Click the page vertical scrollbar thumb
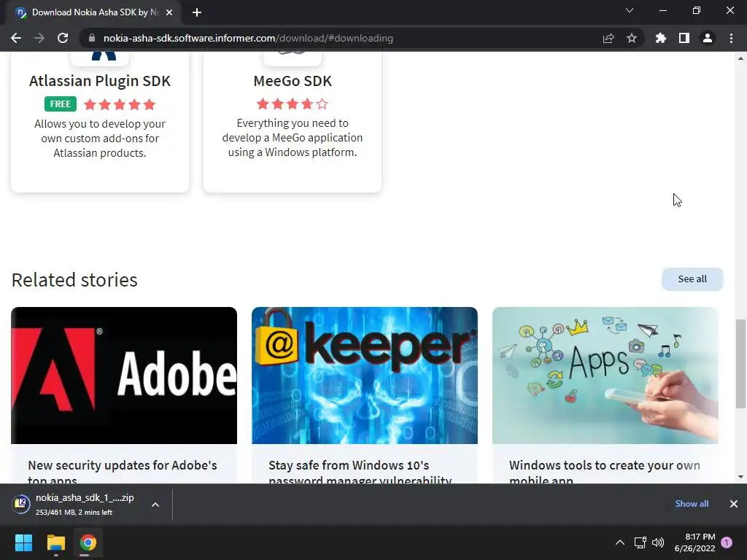Viewport: 747px width, 560px height. pos(740,364)
